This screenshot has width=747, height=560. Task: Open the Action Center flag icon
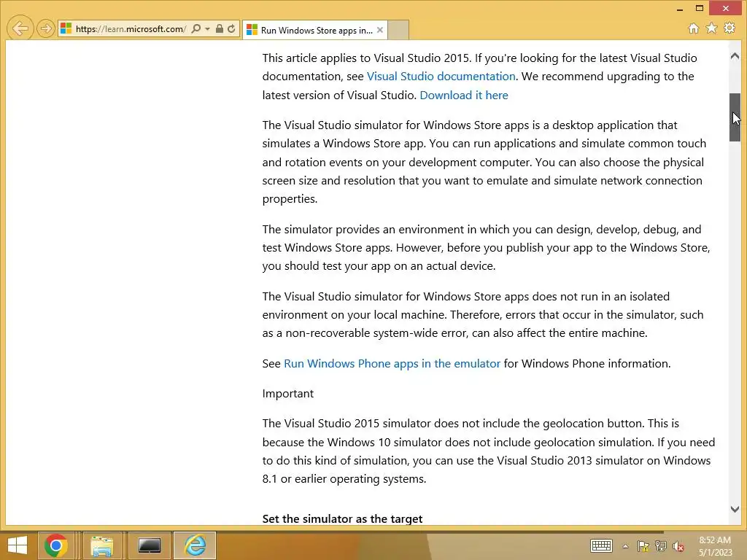[643, 546]
